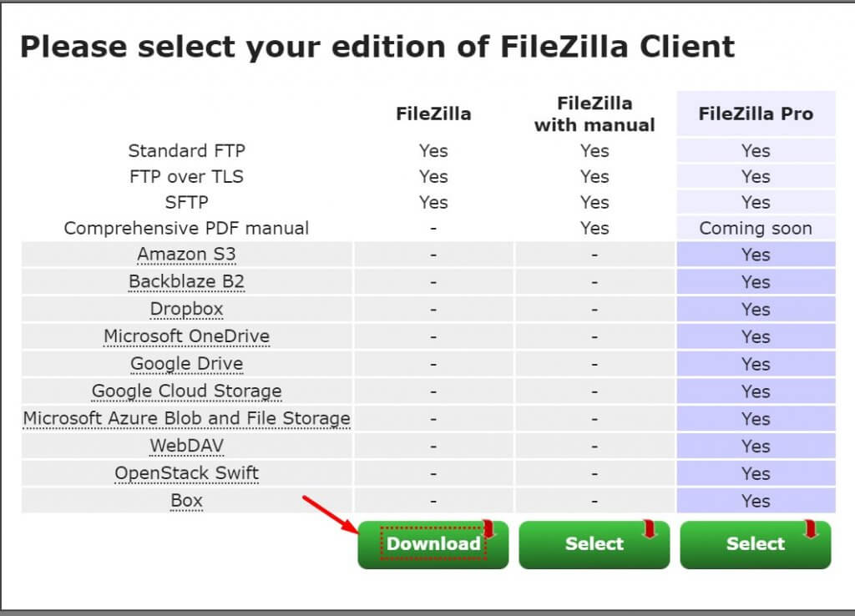Open the Backblaze B2 feature link
855x616 pixels.
[186, 282]
